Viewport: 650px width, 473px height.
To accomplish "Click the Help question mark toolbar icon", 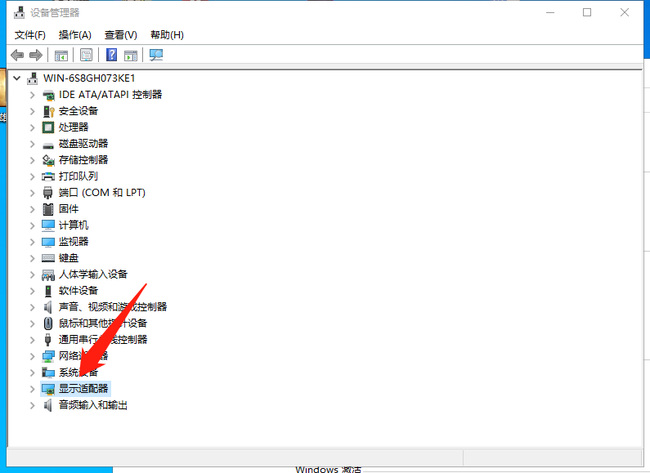I will tap(111, 55).
